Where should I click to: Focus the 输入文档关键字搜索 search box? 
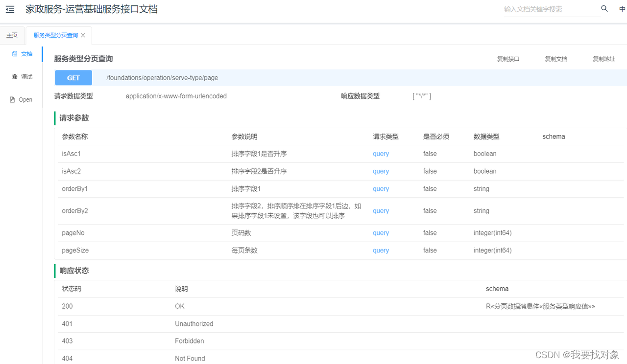point(552,9)
